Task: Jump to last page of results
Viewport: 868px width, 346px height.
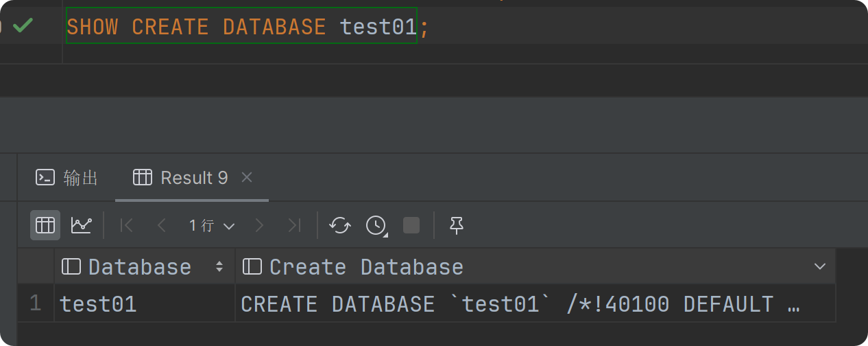Action: 294,225
